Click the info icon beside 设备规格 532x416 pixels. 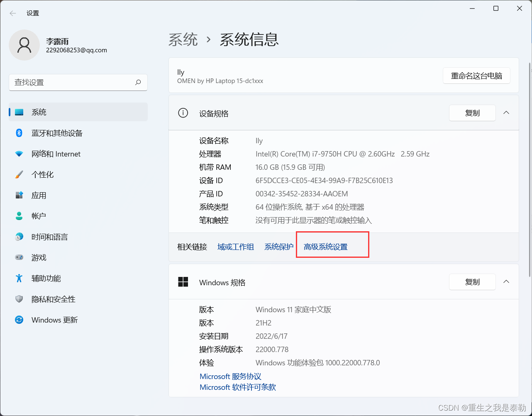pyautogui.click(x=183, y=113)
